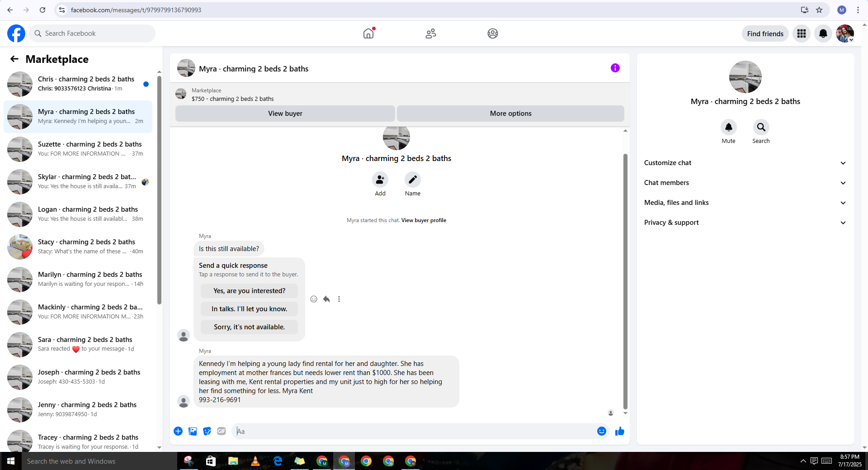Expand Privacy & support section

pyautogui.click(x=745, y=223)
